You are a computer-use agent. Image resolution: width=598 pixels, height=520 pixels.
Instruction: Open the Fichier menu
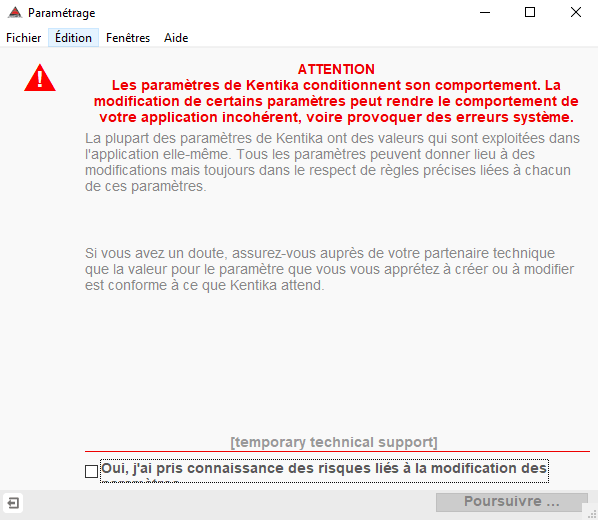click(23, 38)
